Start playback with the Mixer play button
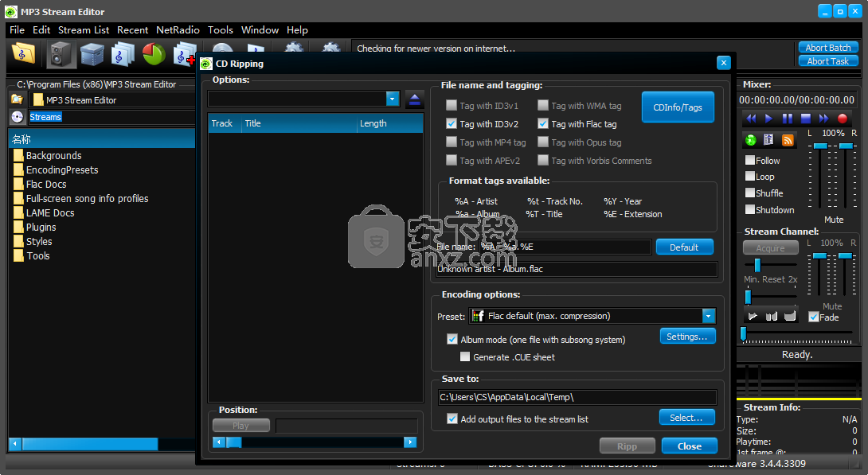 [x=768, y=119]
